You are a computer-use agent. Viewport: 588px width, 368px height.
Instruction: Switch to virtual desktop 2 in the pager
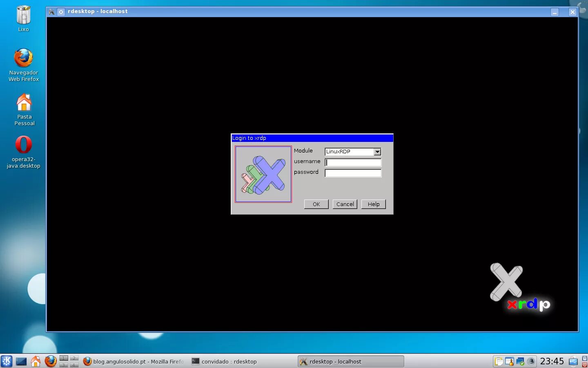[x=73, y=359]
